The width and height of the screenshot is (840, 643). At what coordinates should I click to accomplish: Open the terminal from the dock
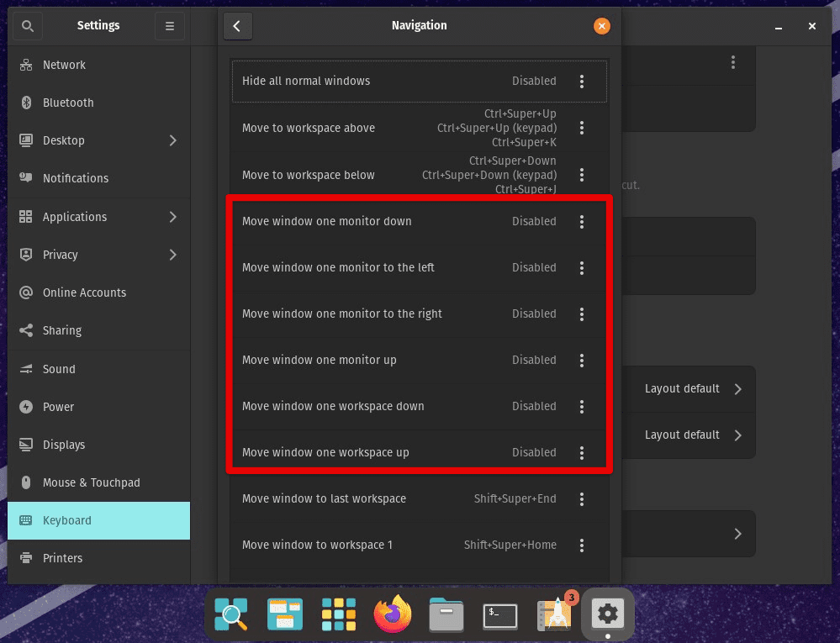[x=499, y=614]
